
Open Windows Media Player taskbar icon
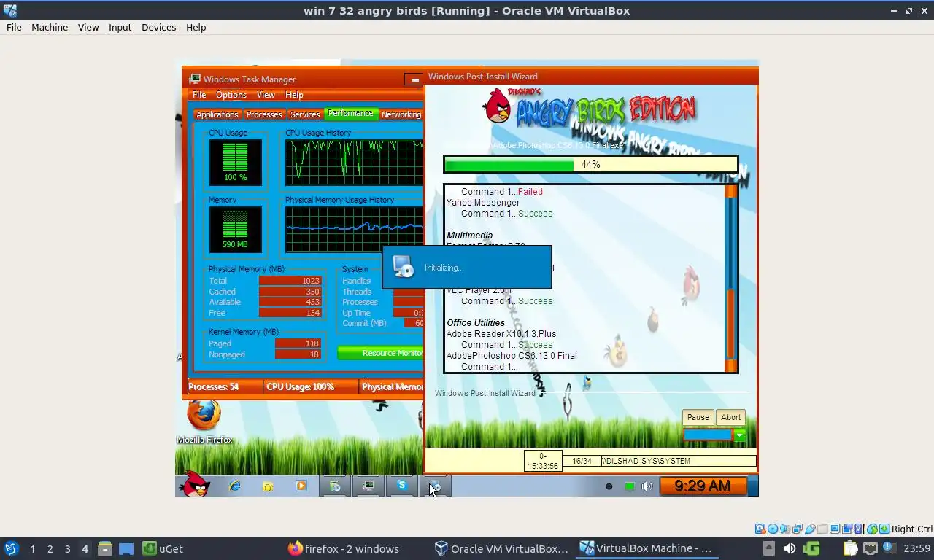[x=301, y=486]
